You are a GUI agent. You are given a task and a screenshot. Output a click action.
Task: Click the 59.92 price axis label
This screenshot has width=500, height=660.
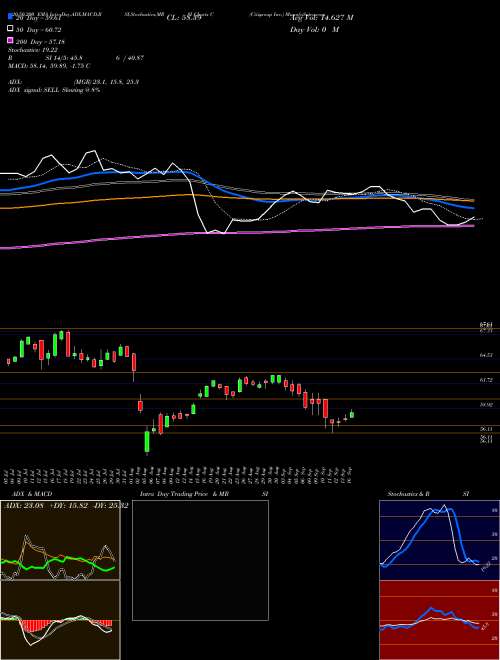486,405
